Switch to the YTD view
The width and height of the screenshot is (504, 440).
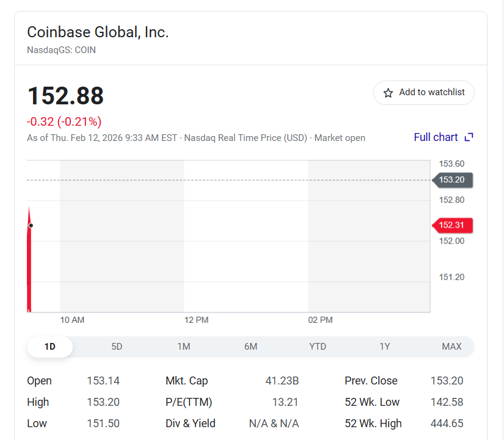(318, 347)
